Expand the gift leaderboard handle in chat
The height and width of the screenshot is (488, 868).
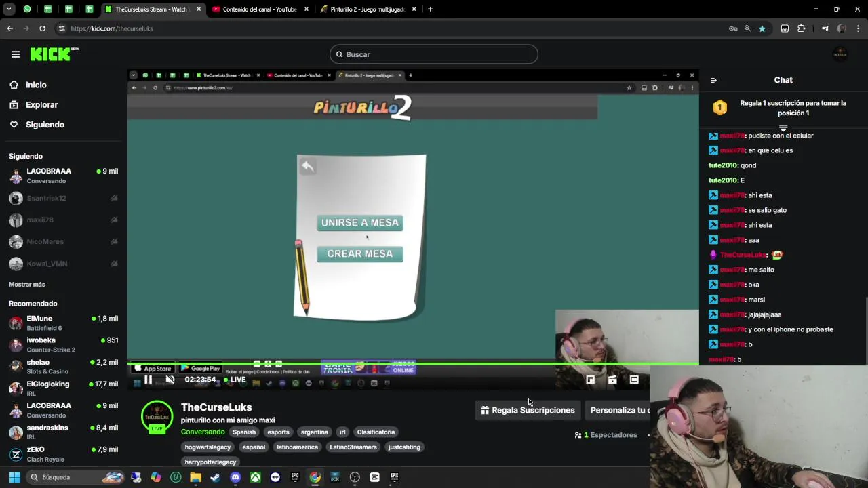(x=783, y=127)
